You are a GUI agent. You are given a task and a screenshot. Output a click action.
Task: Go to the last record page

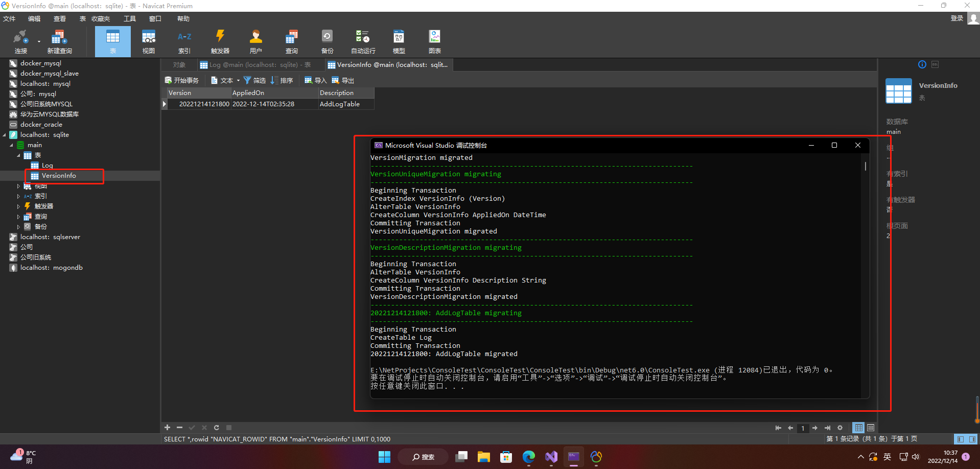point(827,428)
